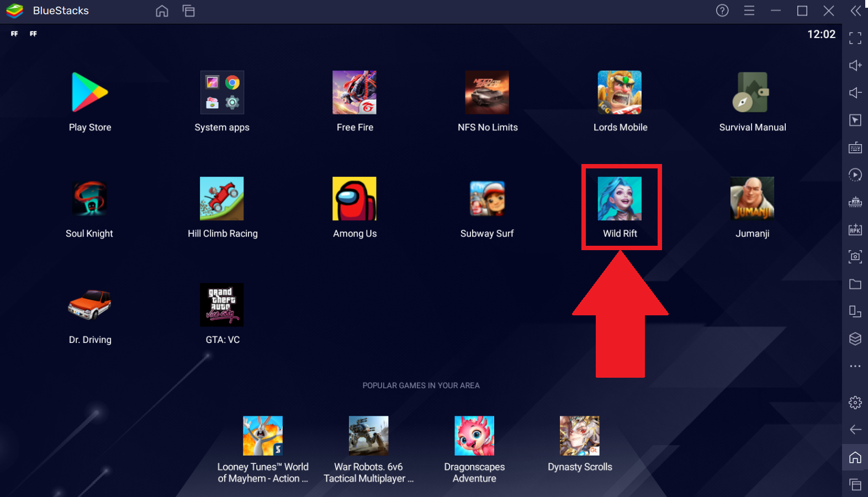
Task: Launch NFS No Limits
Action: click(487, 93)
